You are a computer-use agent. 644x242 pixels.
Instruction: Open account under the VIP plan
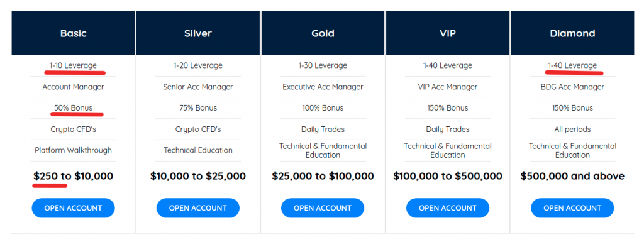(448, 208)
